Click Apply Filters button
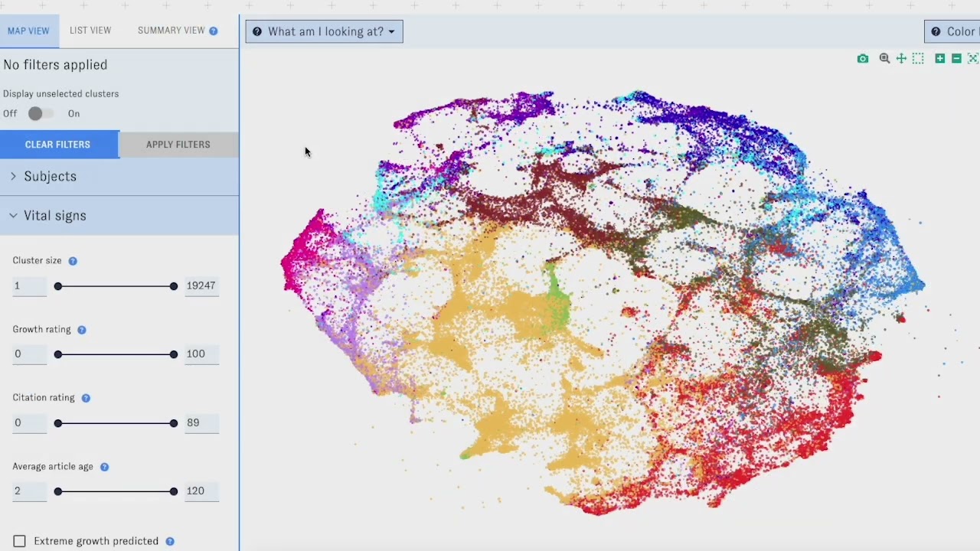Screen dimensions: 980x551 tap(178, 145)
